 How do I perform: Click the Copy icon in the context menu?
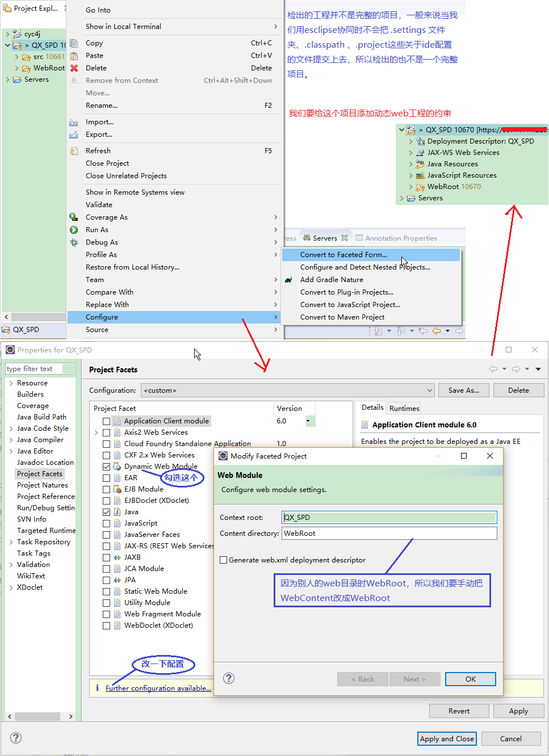click(74, 43)
